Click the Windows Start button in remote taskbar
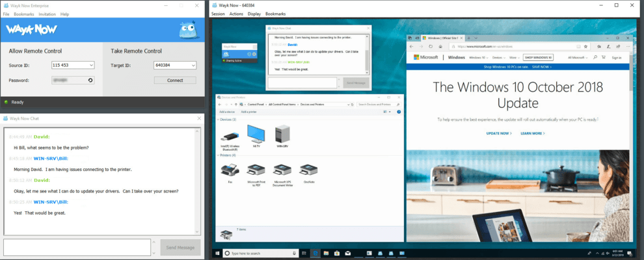The width and height of the screenshot is (644, 260). pyautogui.click(x=217, y=253)
